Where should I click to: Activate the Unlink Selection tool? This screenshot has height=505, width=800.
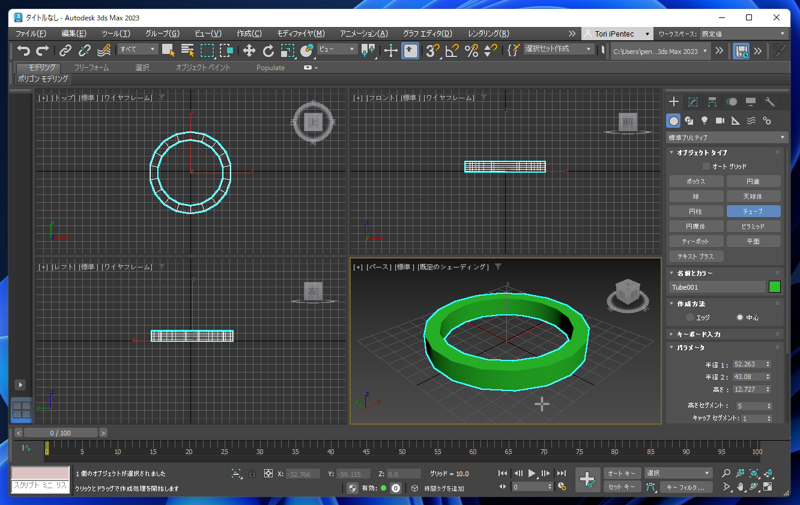[84, 50]
